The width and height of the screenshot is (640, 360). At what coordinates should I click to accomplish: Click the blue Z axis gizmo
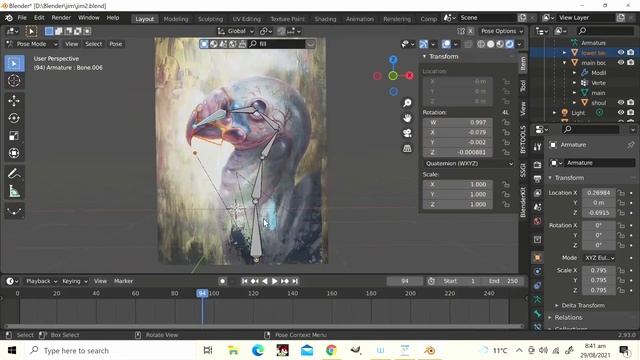click(x=393, y=60)
